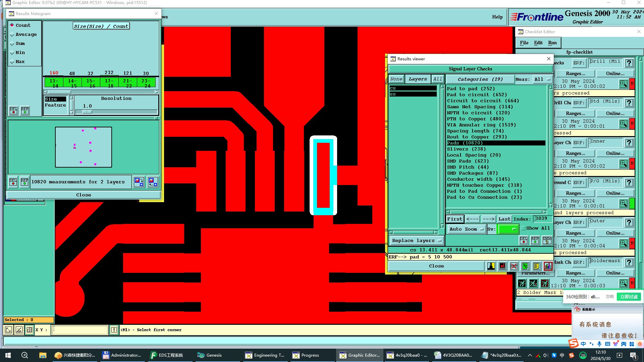
Task: Click the exclamation icon beside XY field
Action: click(114, 330)
